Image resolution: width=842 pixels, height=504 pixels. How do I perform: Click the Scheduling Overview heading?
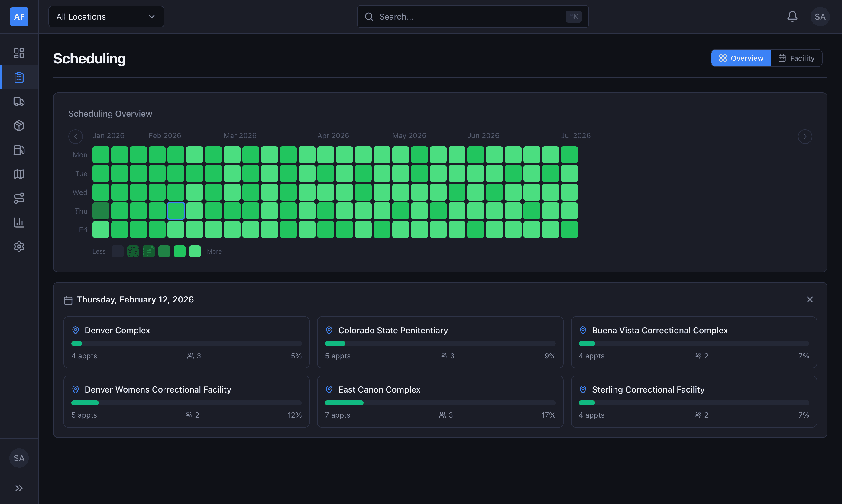[110, 114]
